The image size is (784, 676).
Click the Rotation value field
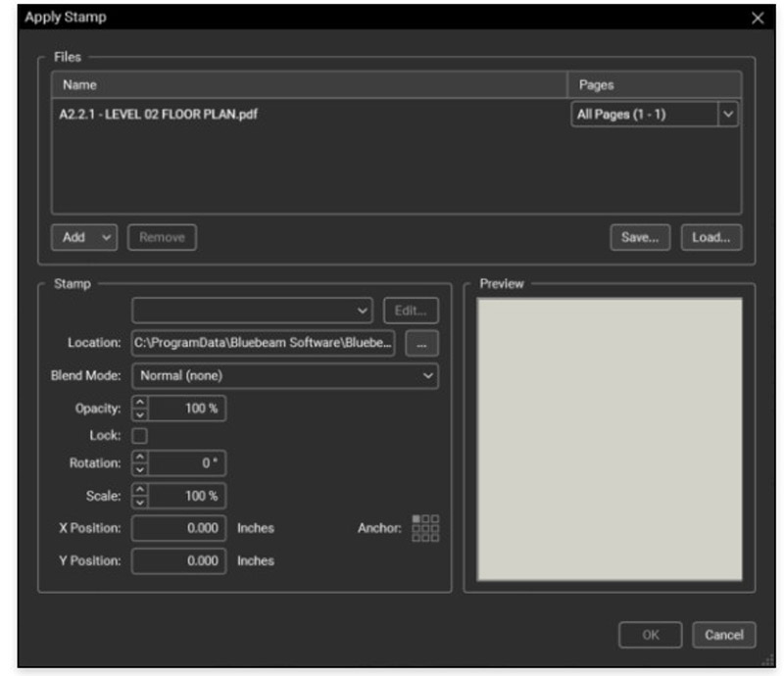pos(187,463)
